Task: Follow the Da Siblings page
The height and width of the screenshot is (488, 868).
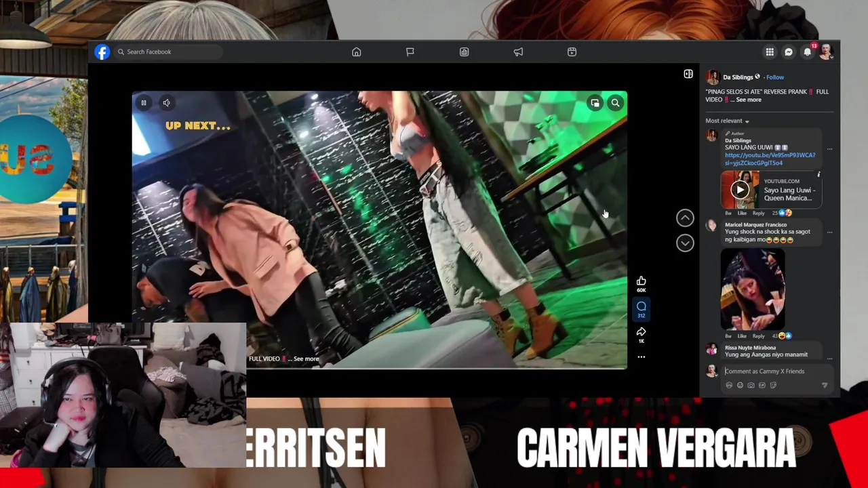Action: (x=775, y=77)
